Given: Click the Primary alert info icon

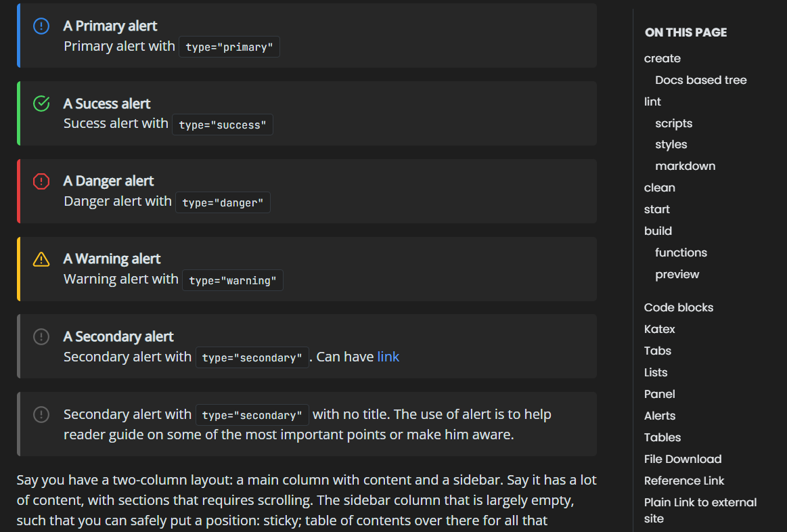Looking at the screenshot, I should coord(41,26).
